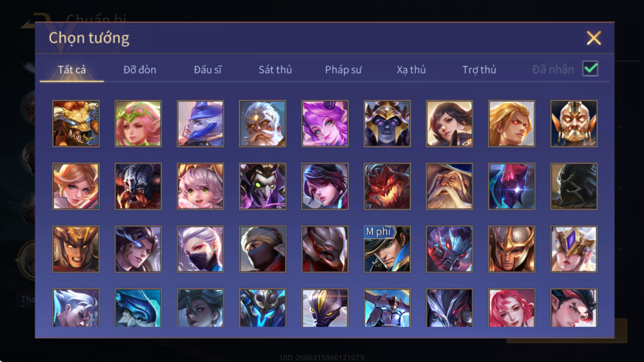This screenshot has width=644, height=362.
Task: Toggle the Đã nhận checkbox
Action: [590, 69]
